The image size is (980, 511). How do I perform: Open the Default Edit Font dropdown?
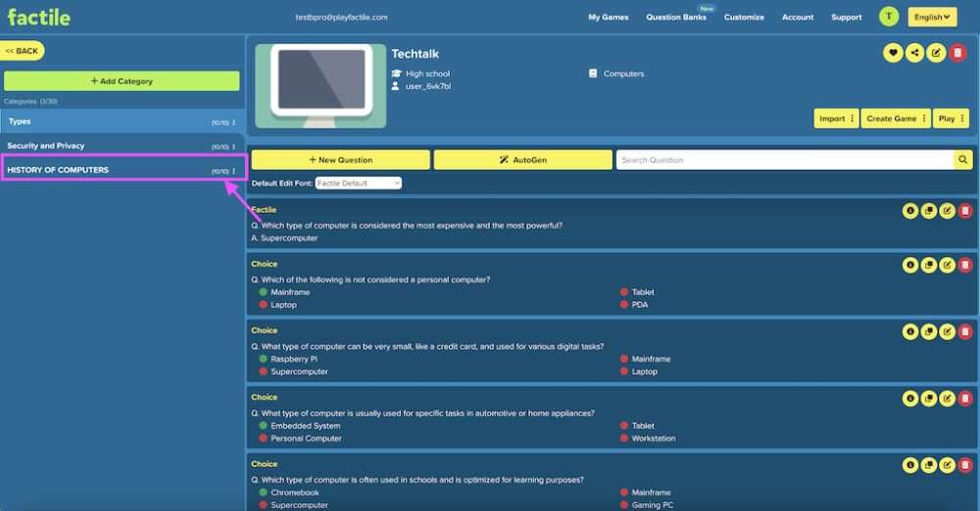click(x=358, y=183)
